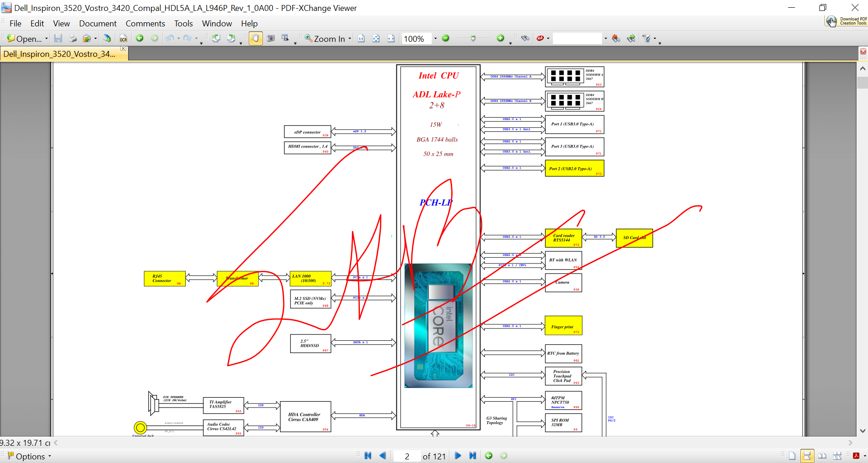Go to the last page

pos(473,456)
